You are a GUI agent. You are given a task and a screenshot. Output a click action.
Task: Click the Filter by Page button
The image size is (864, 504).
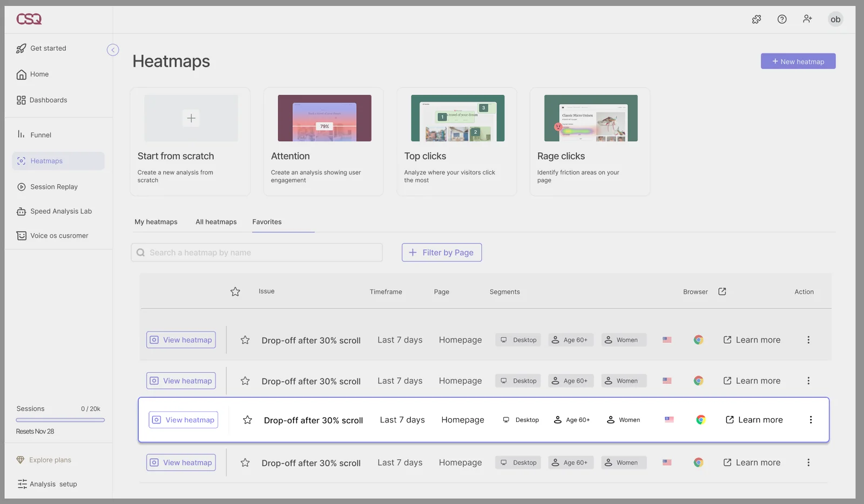[x=442, y=253]
